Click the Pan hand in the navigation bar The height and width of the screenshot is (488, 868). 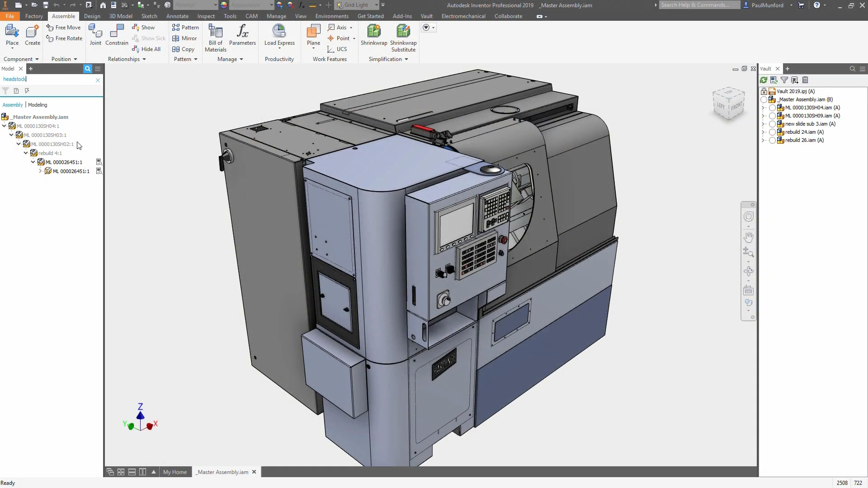749,237
